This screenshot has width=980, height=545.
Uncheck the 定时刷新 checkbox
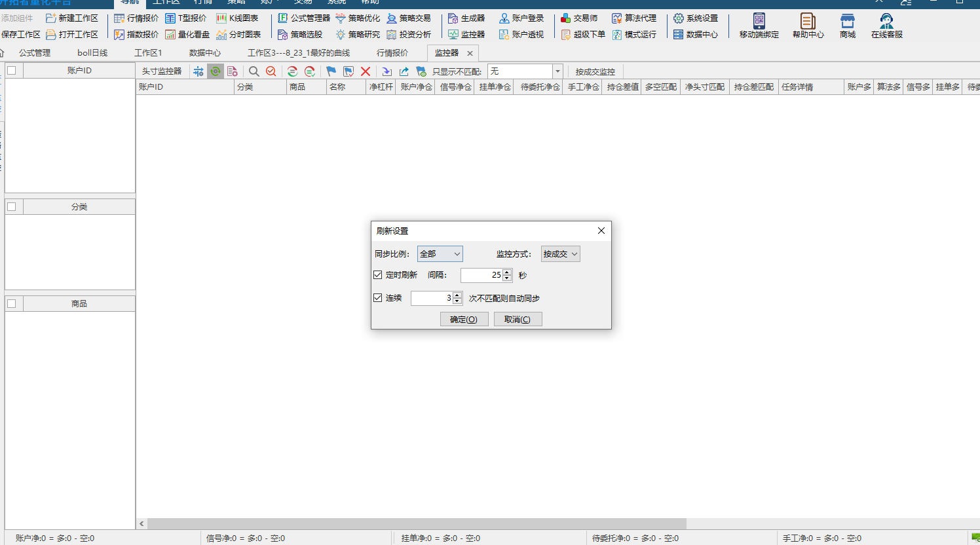point(378,274)
